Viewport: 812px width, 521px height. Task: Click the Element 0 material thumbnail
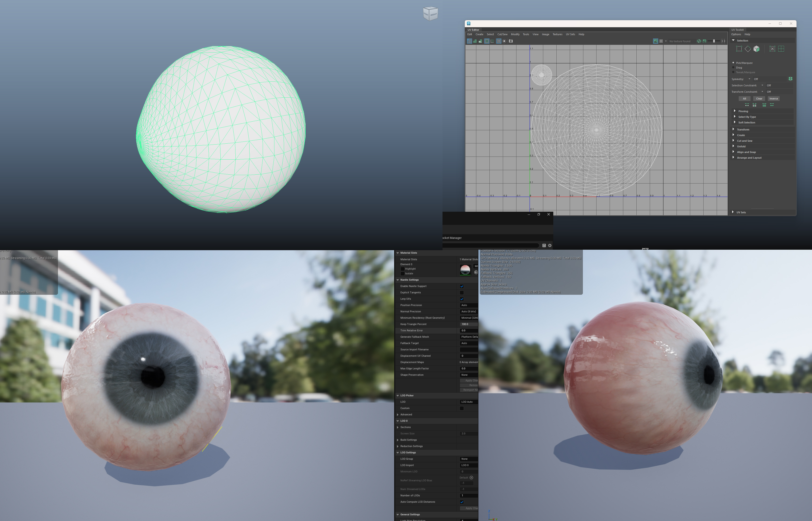coord(465,270)
